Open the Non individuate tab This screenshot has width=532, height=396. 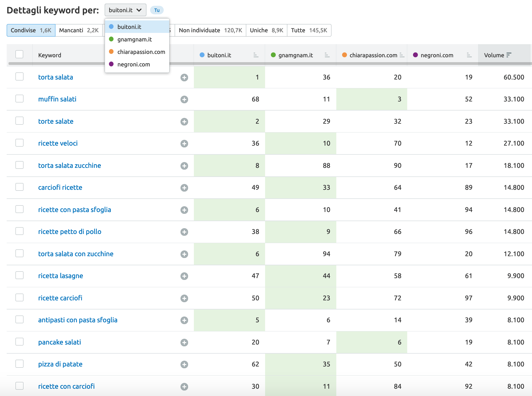[x=210, y=30]
